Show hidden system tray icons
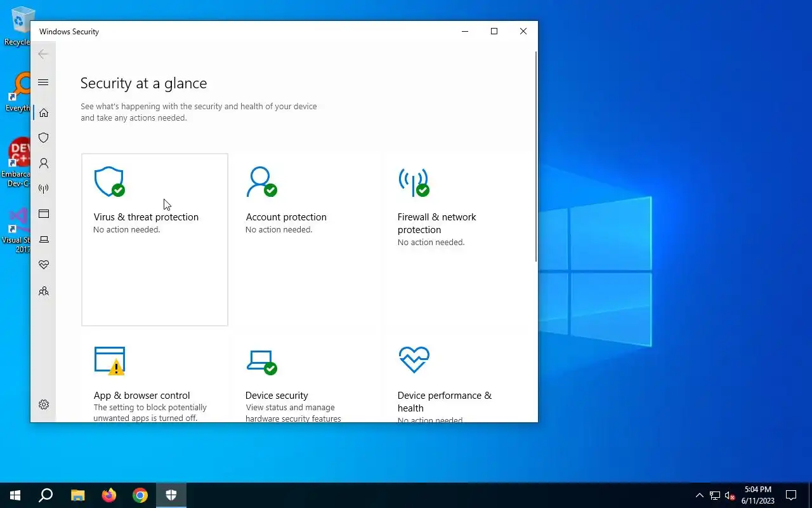812x508 pixels. click(699, 495)
